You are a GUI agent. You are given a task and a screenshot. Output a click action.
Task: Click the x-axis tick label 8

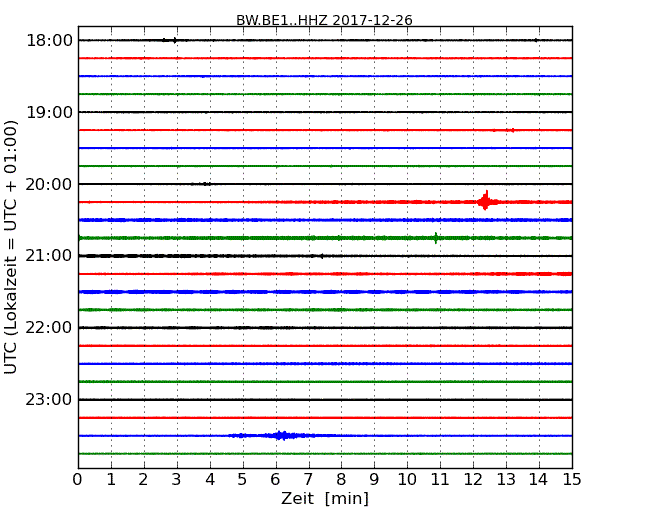[341, 480]
